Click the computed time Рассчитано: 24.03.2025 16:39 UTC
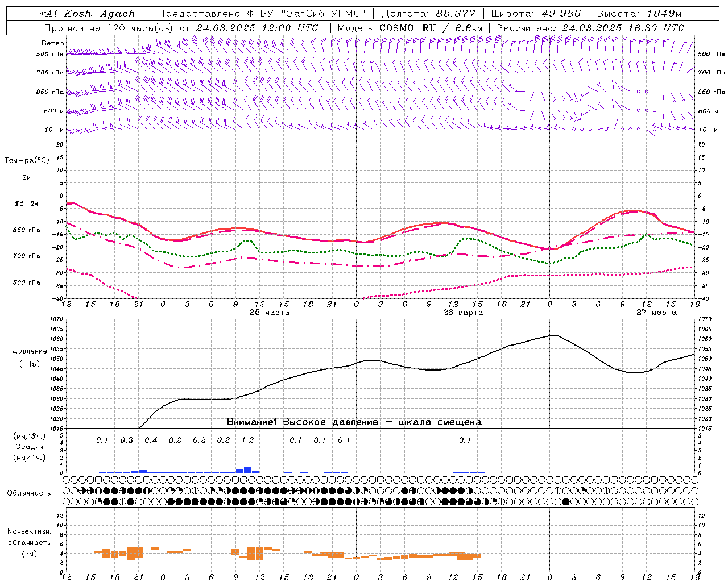The width and height of the screenshot is (728, 582). pyautogui.click(x=590, y=28)
